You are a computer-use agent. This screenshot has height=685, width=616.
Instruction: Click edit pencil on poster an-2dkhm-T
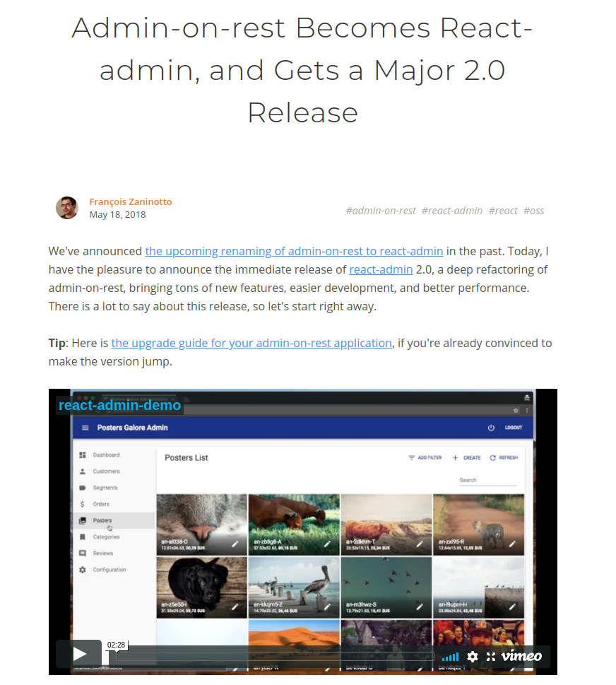(x=420, y=544)
